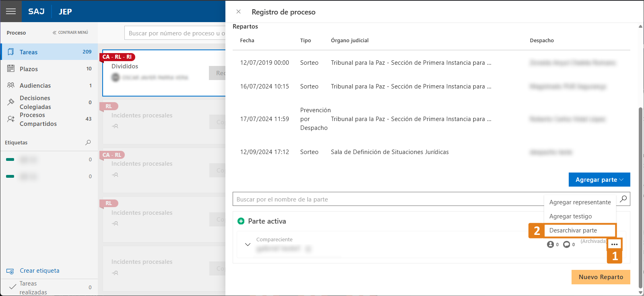Click the Fecha column header
644x296 pixels.
pyautogui.click(x=247, y=40)
